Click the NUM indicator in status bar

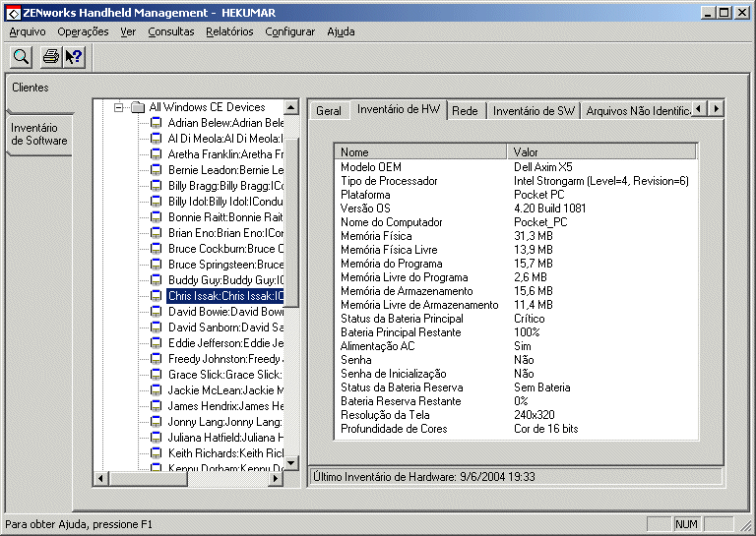coord(686,524)
